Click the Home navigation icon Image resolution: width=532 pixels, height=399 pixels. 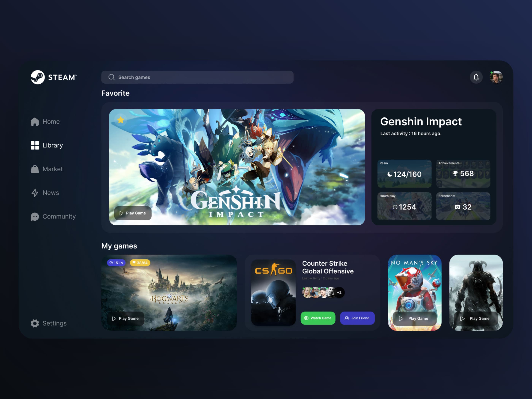(x=35, y=122)
